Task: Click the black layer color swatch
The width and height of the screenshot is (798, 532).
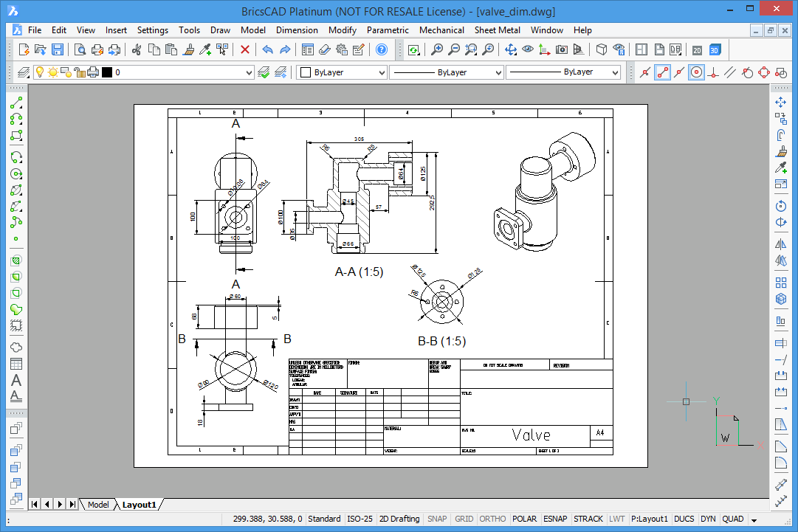Action: click(107, 72)
